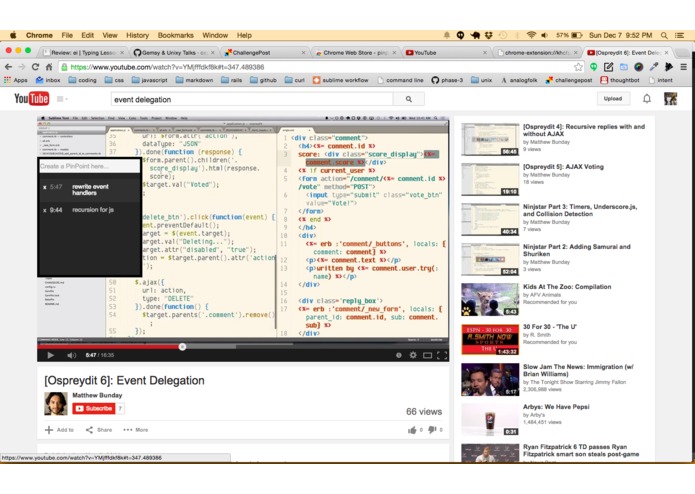The width and height of the screenshot is (695, 494).
Task: Open the inbox bookmark
Action: pyautogui.click(x=48, y=80)
